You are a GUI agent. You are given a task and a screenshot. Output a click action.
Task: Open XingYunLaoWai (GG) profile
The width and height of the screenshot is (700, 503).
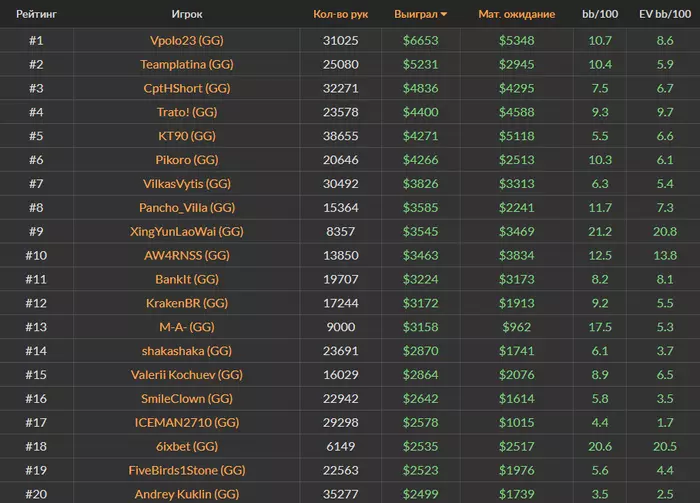coord(187,232)
